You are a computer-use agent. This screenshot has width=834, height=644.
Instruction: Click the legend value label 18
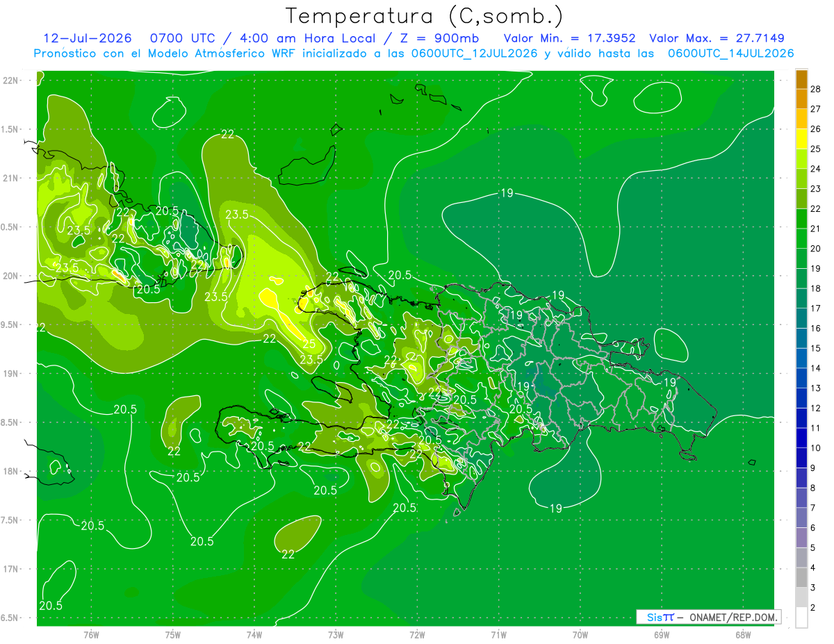817,288
